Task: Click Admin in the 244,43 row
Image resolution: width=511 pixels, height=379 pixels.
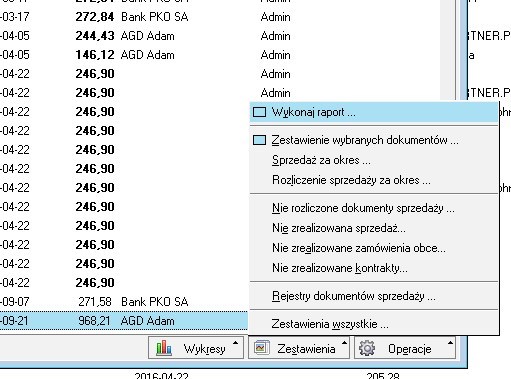Action: click(275, 36)
